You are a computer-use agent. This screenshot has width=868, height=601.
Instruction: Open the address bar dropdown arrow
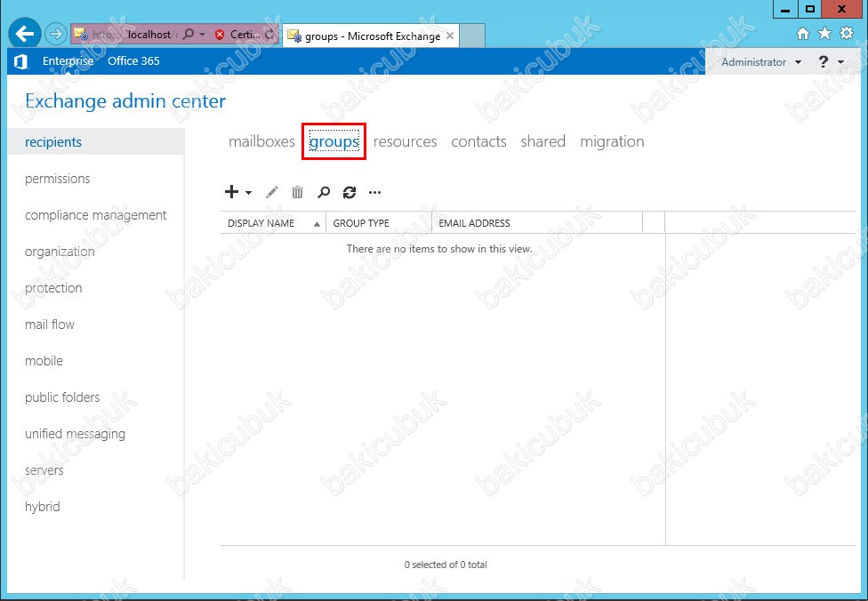click(x=202, y=35)
